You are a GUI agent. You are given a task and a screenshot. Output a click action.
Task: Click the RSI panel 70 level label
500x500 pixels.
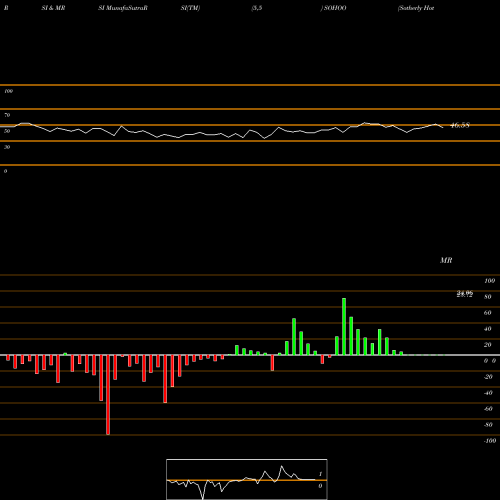pyautogui.click(x=7, y=115)
